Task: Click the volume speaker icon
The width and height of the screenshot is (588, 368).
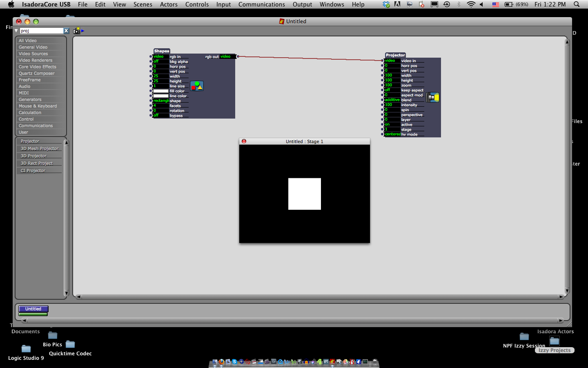Action: 482,4
